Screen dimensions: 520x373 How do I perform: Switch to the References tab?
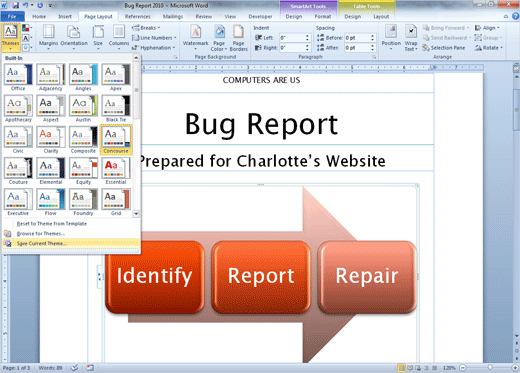tap(137, 16)
